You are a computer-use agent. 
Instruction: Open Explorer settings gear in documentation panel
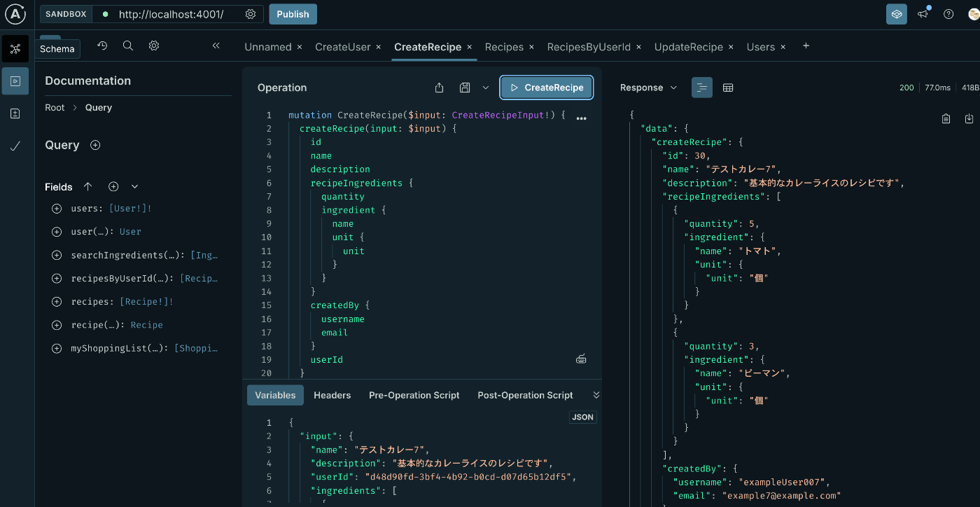pos(154,46)
